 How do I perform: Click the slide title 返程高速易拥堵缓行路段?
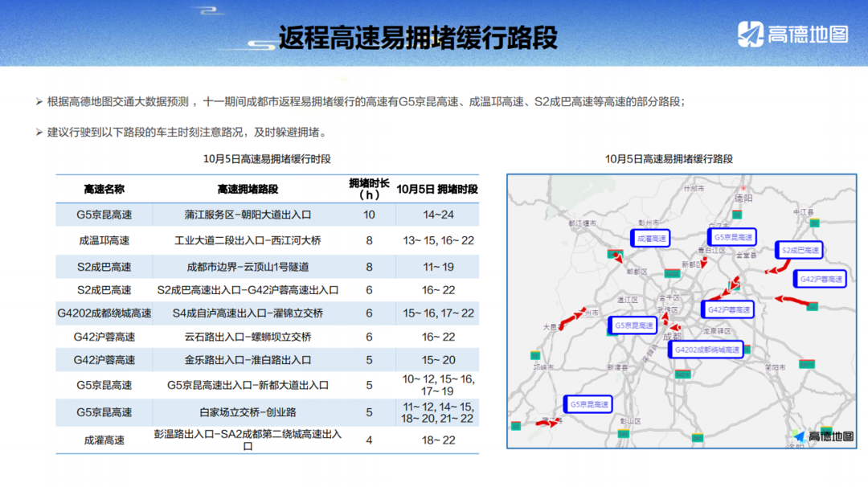click(x=417, y=38)
